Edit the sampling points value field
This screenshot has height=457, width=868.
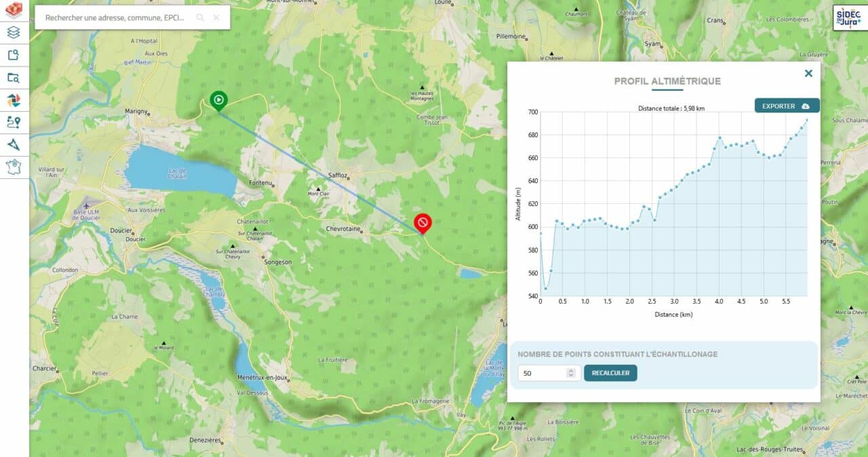(542, 372)
